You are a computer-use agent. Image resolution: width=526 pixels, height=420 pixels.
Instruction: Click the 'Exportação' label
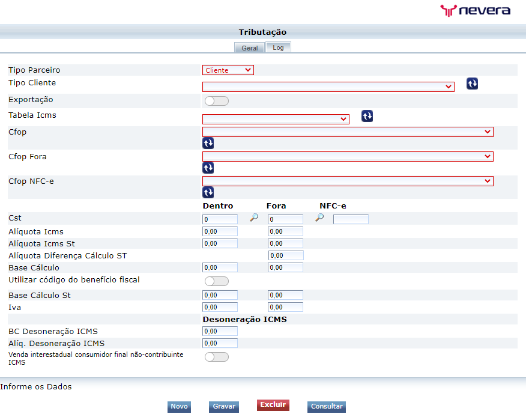tap(31, 100)
